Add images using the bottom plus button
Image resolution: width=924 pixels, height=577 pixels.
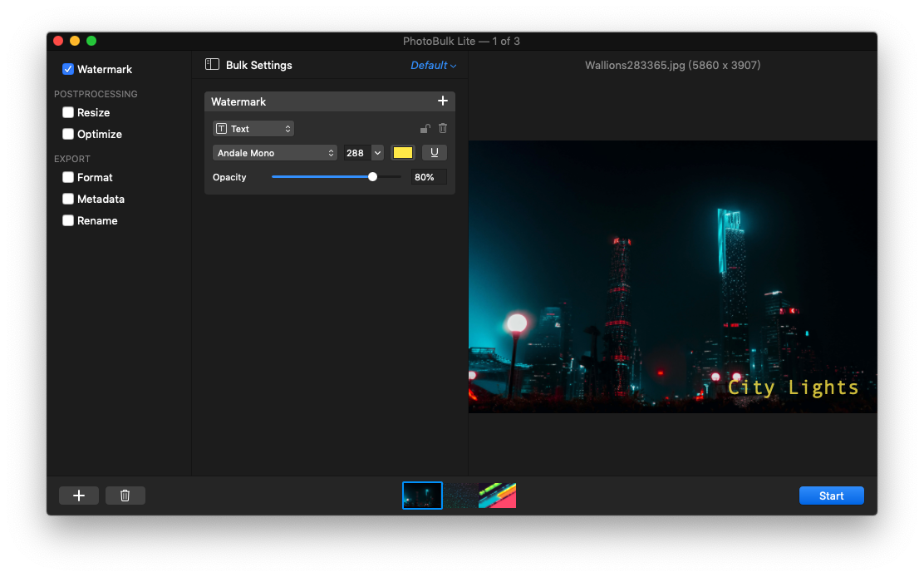[x=78, y=496]
